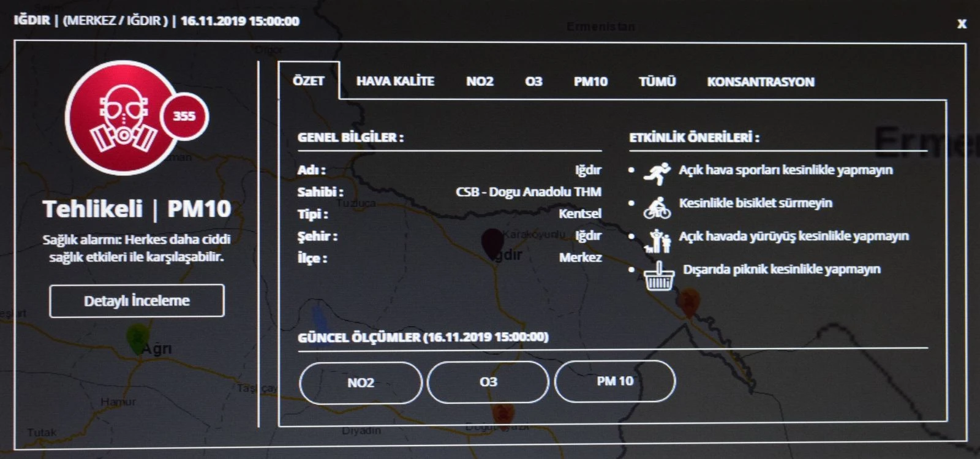Viewport: 980px width, 459px height.
Task: Open the O3 tab
Action: [533, 82]
